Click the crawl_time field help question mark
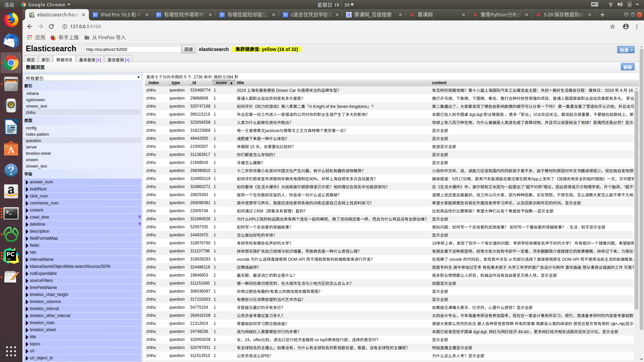Screen dimensions: 644x362 coord(140,217)
